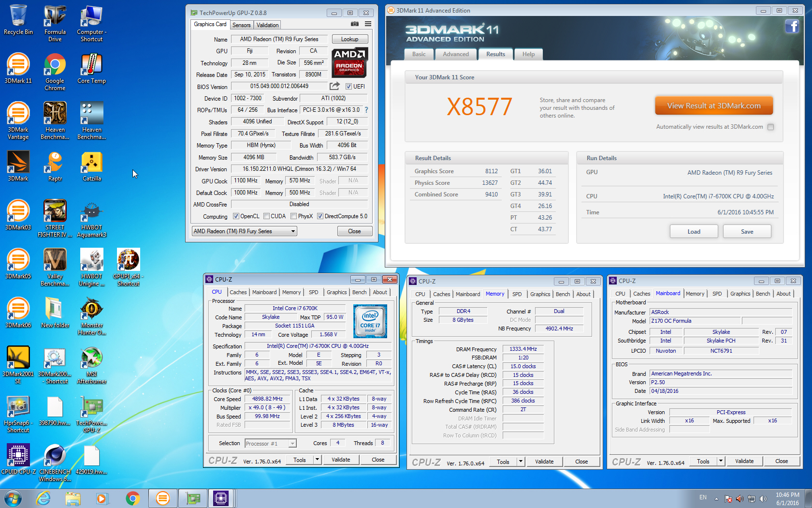Open the MSI Afterburner desktop shortcut
Viewport: 812px width, 508px height.
[92, 365]
